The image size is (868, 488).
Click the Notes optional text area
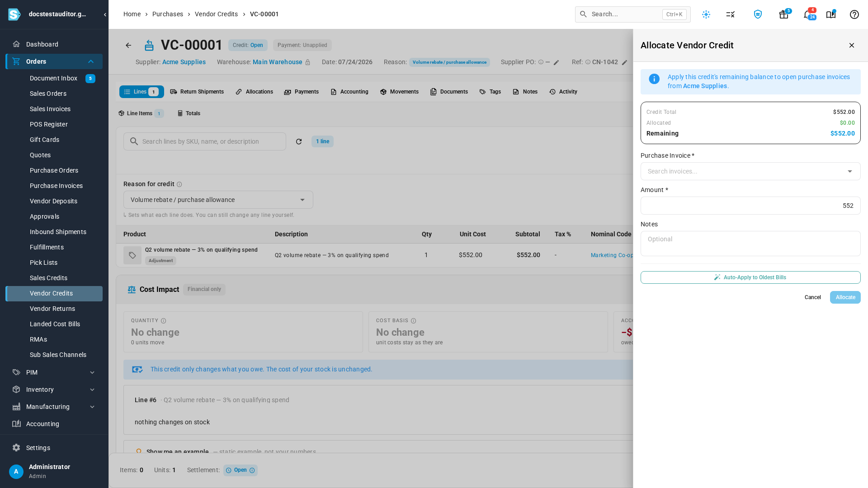point(750,244)
